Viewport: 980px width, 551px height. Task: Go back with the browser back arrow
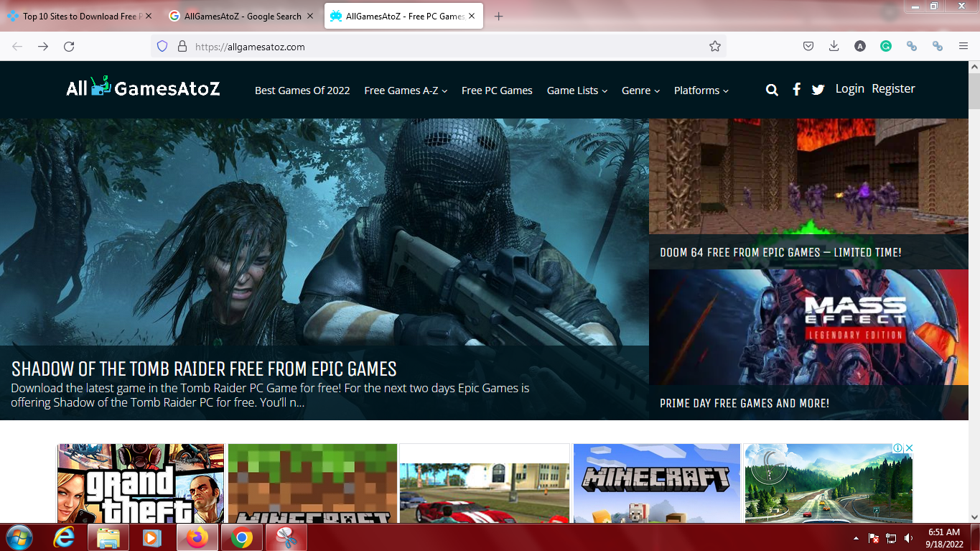click(x=17, y=46)
